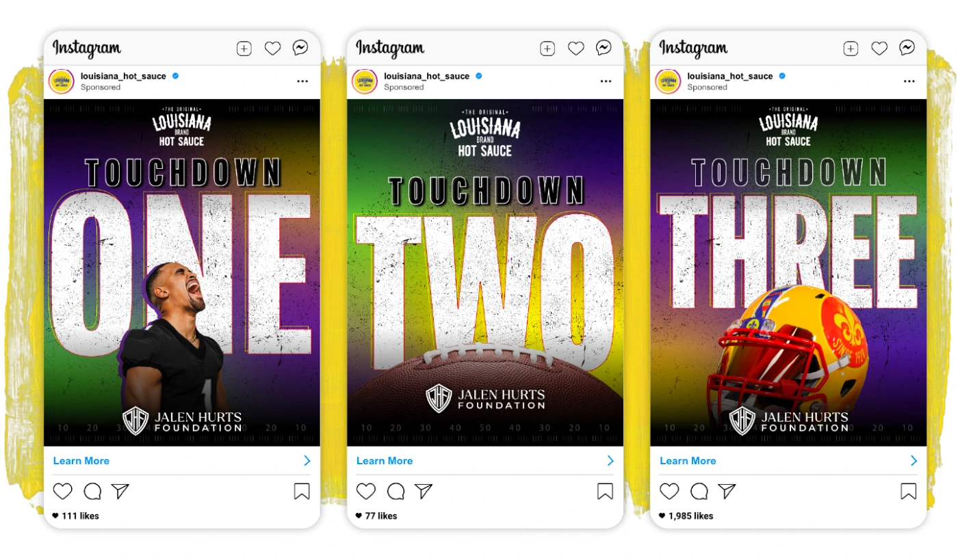
Task: Open louisiana_hot_sauce profile picture on first post
Action: (62, 81)
